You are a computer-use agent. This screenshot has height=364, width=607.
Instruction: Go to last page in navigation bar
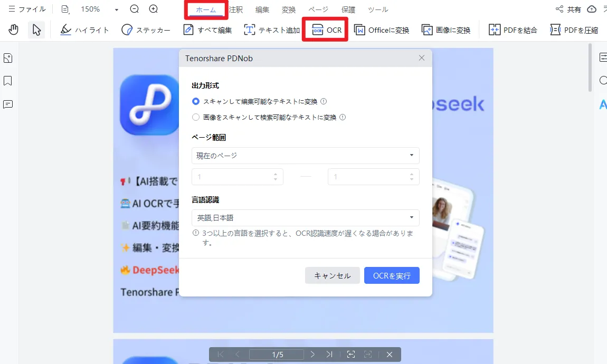point(329,355)
